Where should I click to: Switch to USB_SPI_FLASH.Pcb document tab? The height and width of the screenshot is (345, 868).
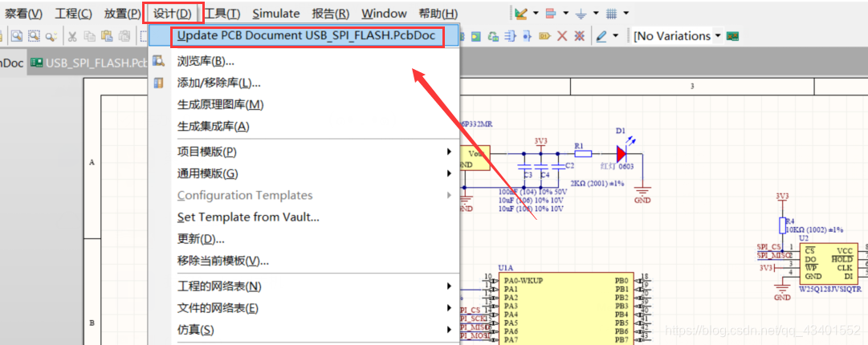[x=88, y=63]
